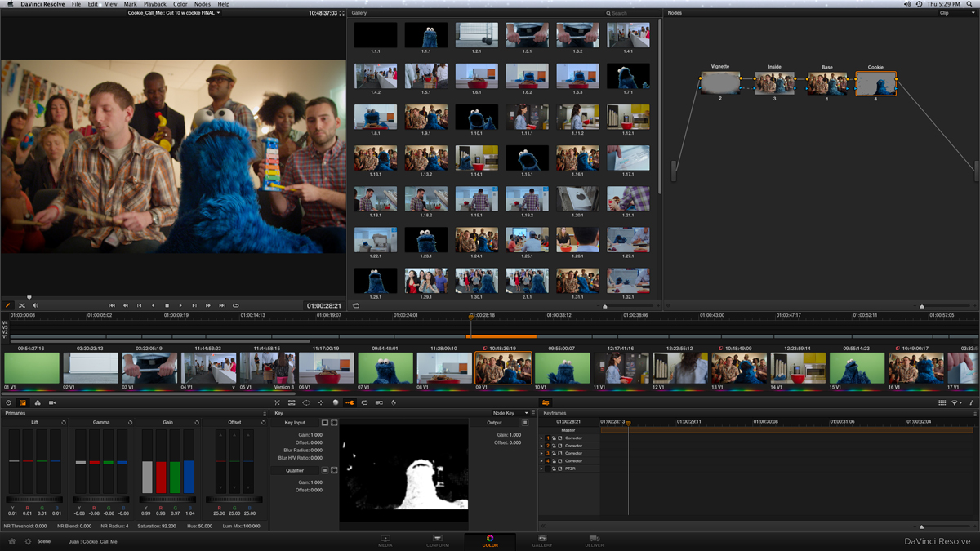Toggle loop playback in the viewer
This screenshot has width=980, height=551.
pos(236,305)
